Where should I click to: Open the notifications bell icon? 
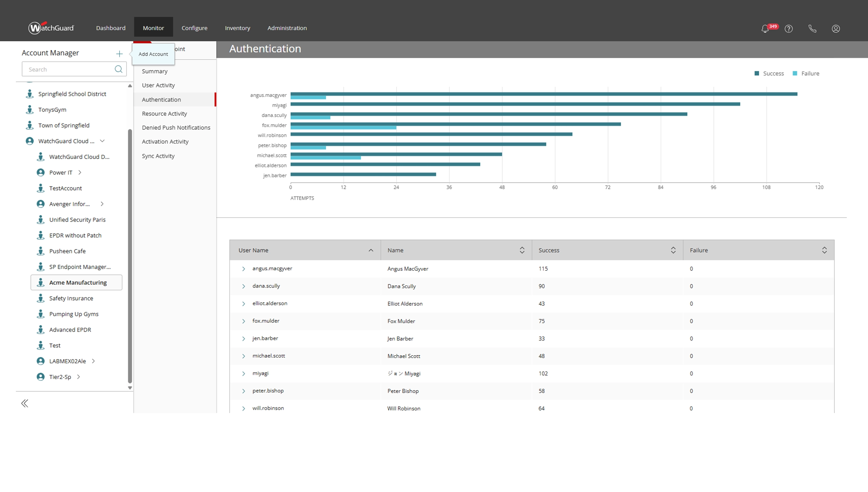[765, 29]
